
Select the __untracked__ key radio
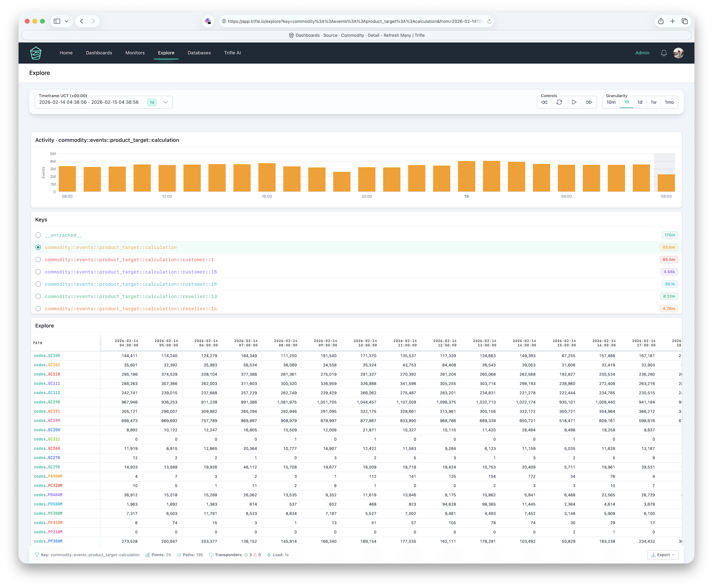point(38,235)
